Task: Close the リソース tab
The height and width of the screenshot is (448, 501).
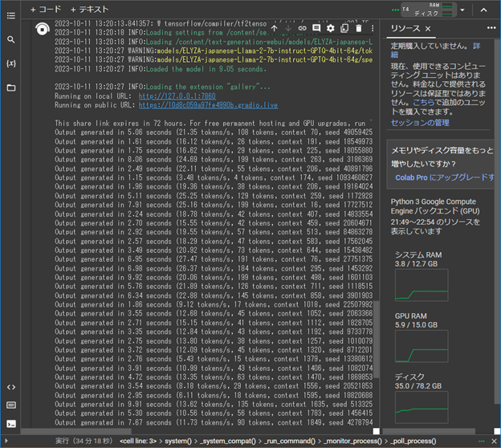Action: 428,29
